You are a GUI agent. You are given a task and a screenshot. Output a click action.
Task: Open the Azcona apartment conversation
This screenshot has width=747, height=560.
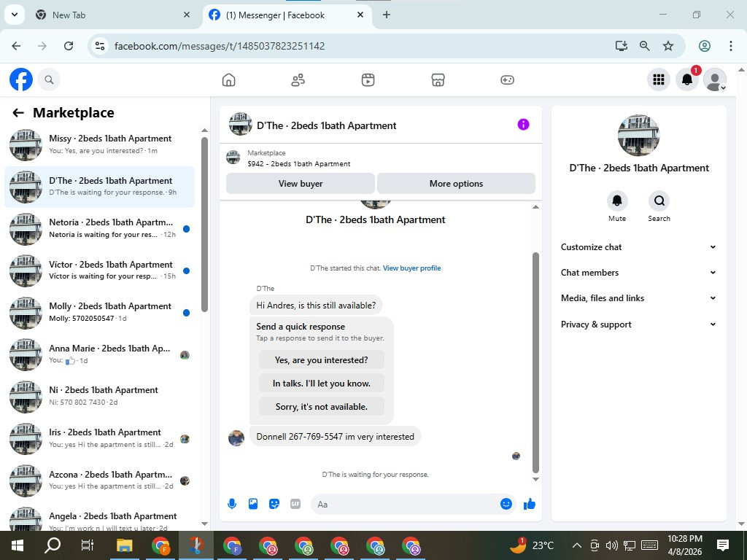99,480
